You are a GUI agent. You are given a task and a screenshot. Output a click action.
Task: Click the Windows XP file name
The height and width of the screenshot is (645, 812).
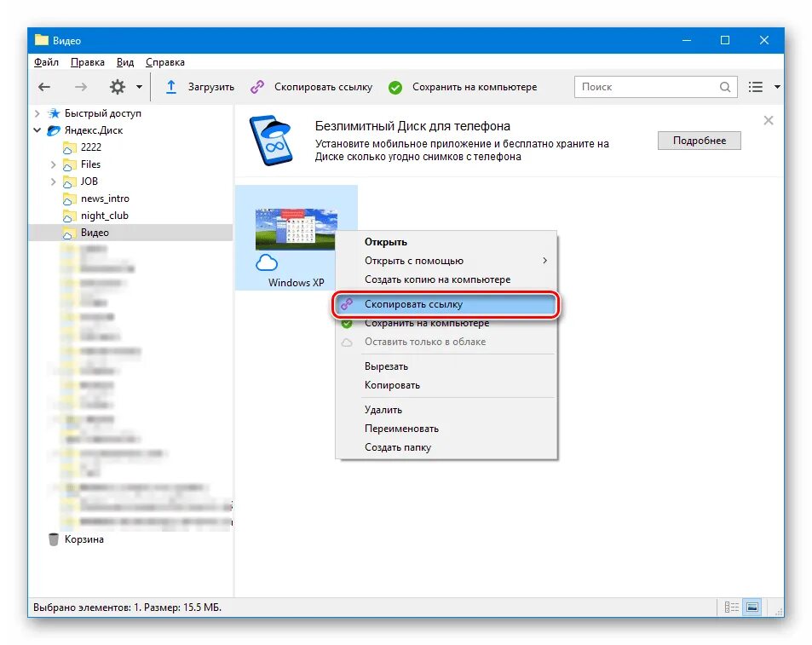click(x=297, y=283)
